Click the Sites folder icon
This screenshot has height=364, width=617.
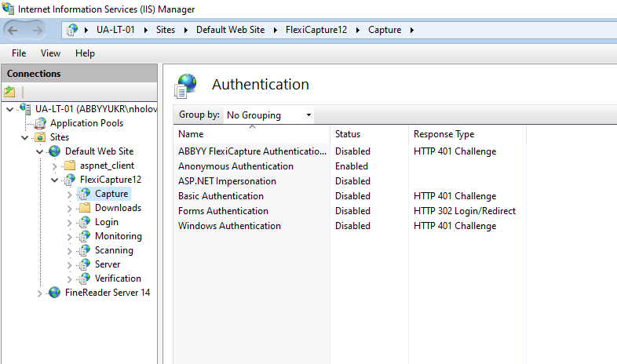click(40, 137)
